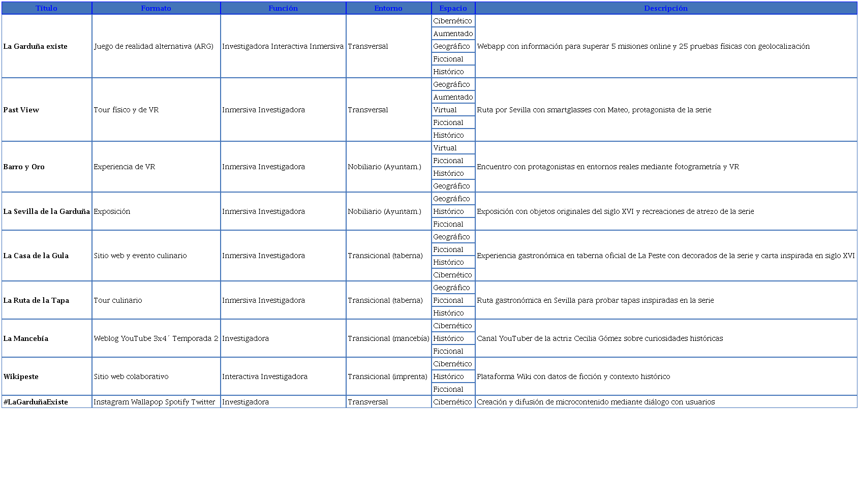The width and height of the screenshot is (859, 504).
Task: Select the Wikipeste title cell
Action: tap(21, 376)
